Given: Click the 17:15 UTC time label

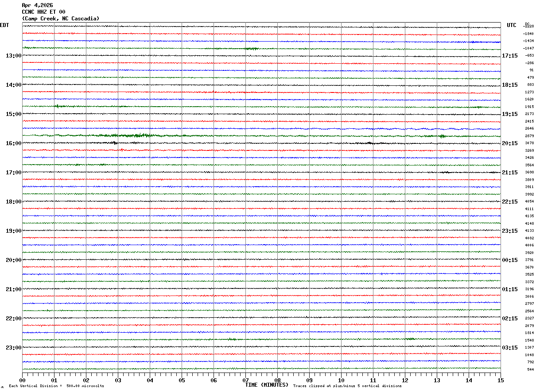Looking at the screenshot, I should click(509, 56).
